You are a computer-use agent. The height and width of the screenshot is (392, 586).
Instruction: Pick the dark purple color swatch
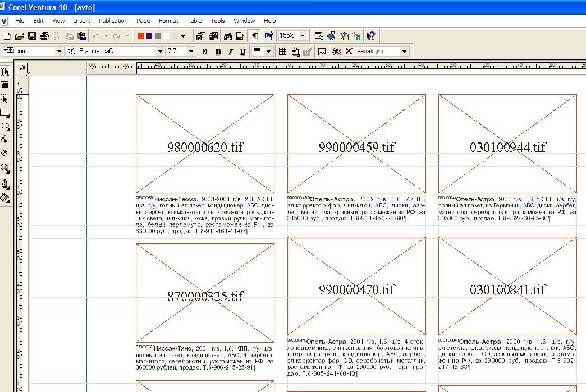149,36
